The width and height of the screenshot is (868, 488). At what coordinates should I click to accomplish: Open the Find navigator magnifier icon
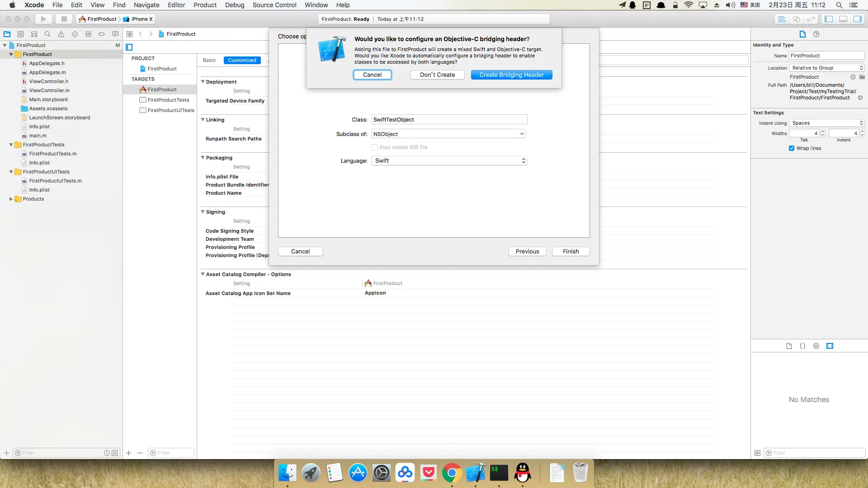tap(47, 34)
